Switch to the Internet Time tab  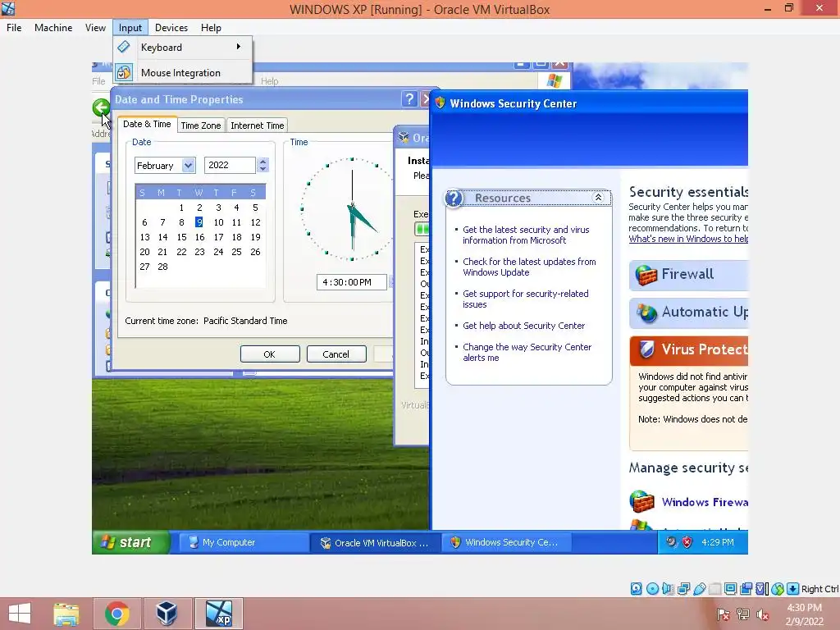pos(257,126)
